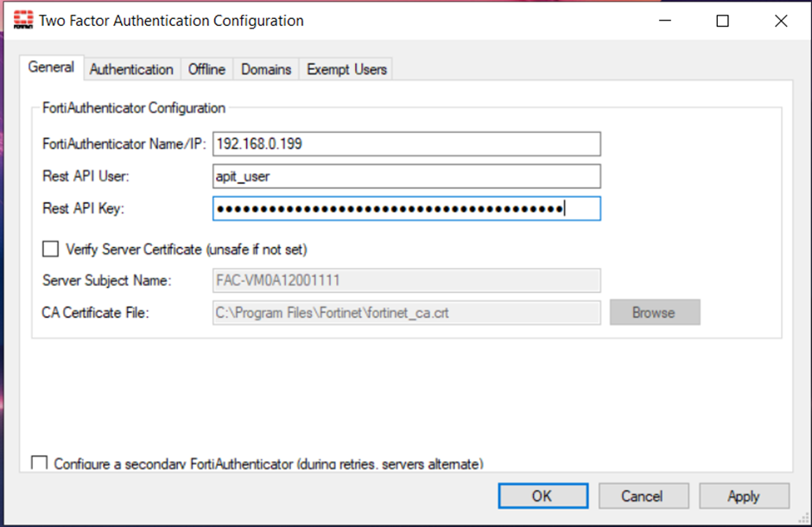Minimize the configuration window
The image size is (812, 527).
click(x=664, y=21)
